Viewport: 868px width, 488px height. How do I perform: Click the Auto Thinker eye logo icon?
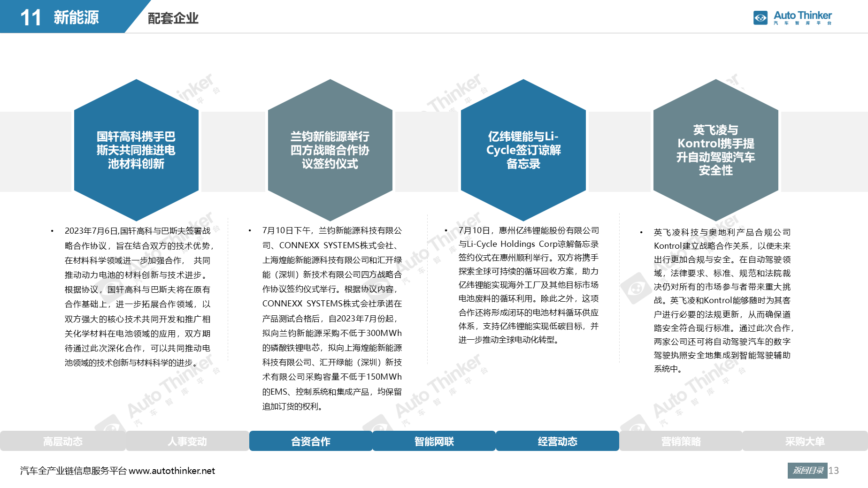(760, 18)
